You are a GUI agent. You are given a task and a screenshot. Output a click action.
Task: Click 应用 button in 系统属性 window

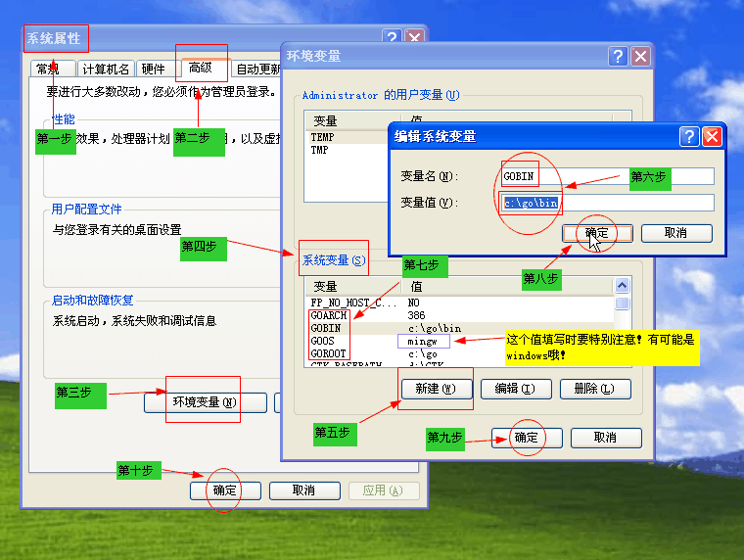click(384, 490)
